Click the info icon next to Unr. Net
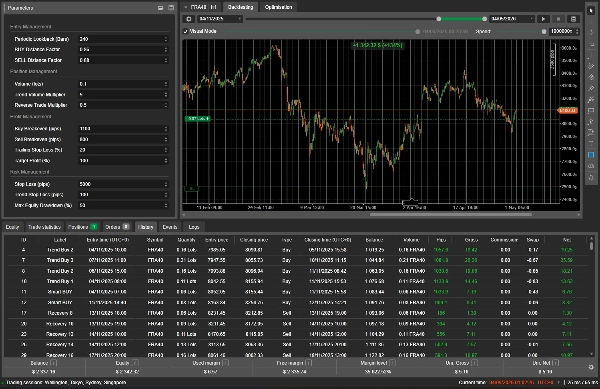Image resolution: width=600 pixels, height=389 pixels. pyautogui.click(x=556, y=363)
